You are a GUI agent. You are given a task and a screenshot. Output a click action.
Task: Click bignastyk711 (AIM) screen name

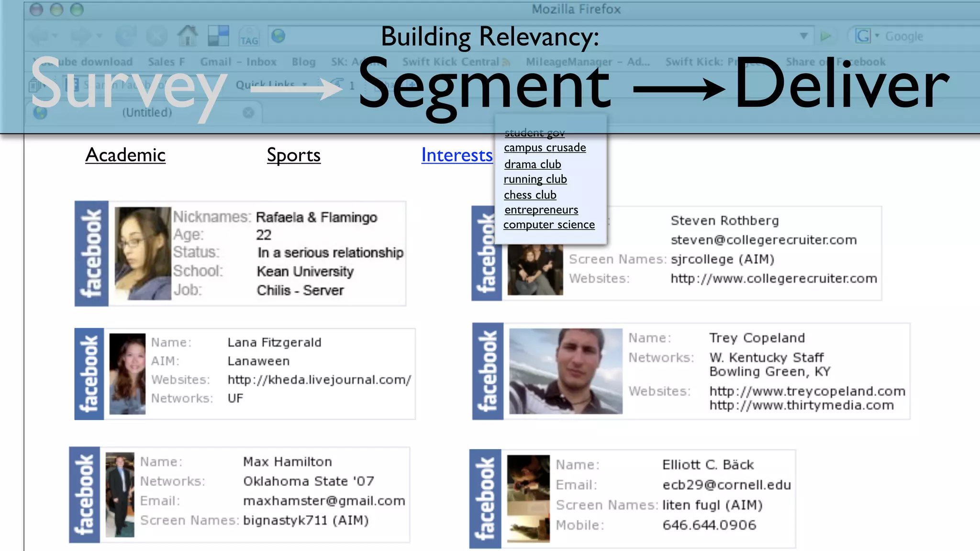point(306,520)
